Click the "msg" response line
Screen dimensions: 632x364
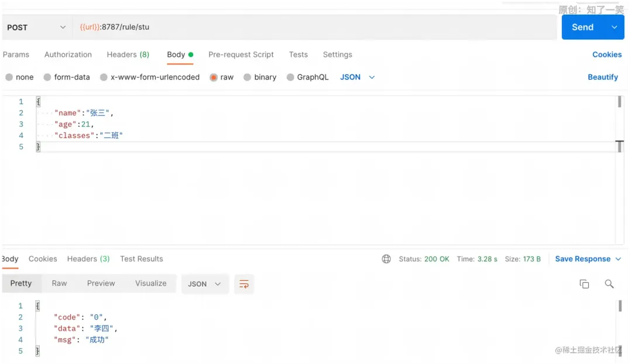pyautogui.click(x=81, y=340)
